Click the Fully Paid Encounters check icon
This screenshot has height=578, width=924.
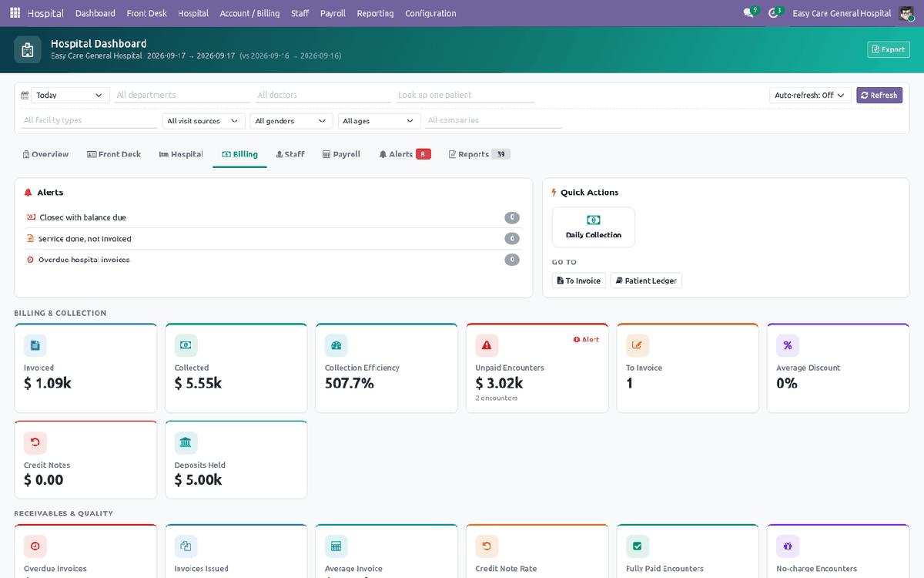point(638,546)
